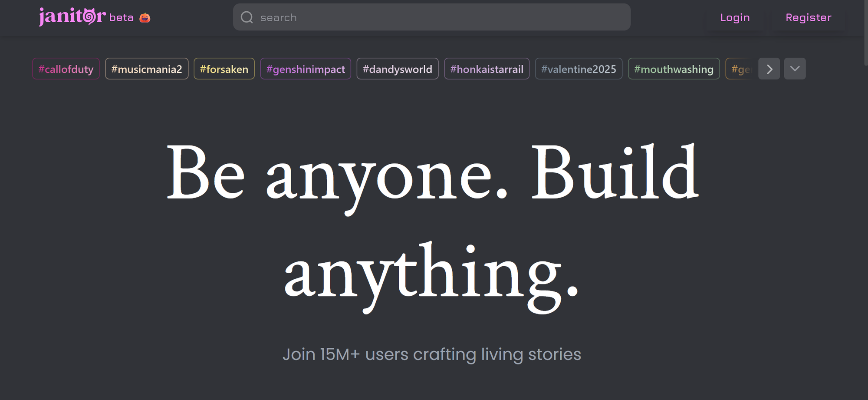Image resolution: width=868 pixels, height=400 pixels.
Task: Expand the full tag list
Action: 795,69
